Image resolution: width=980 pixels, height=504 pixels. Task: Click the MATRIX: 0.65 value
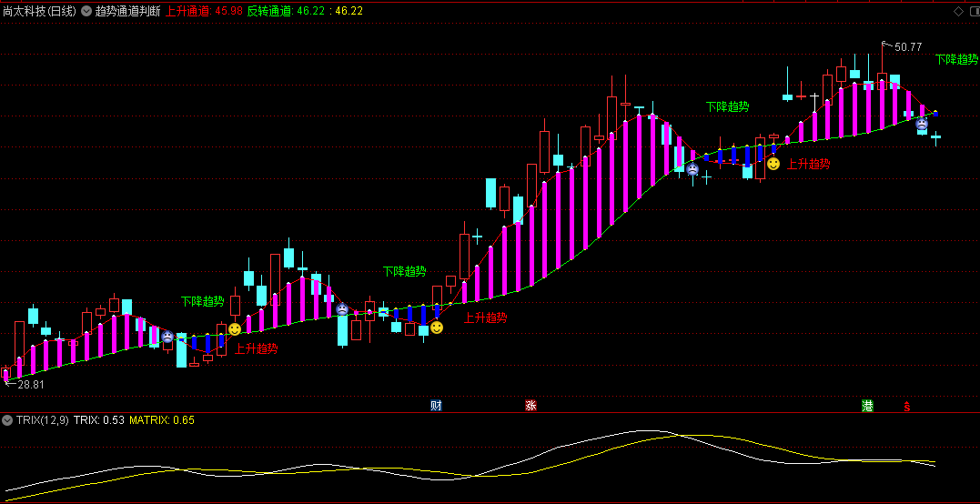pos(162,420)
